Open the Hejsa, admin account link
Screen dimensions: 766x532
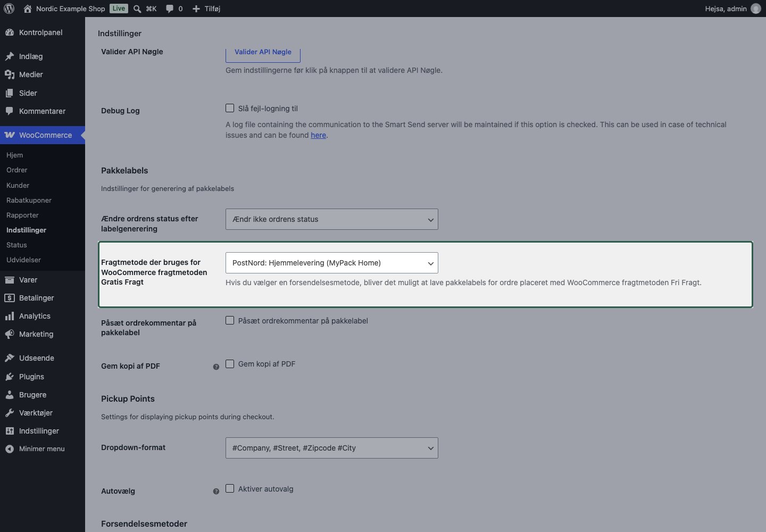coord(733,9)
